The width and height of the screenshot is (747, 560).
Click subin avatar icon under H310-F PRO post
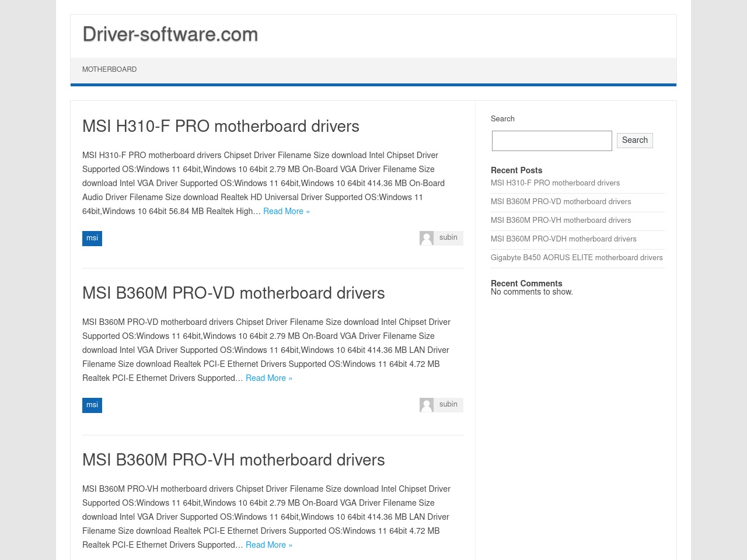click(427, 238)
